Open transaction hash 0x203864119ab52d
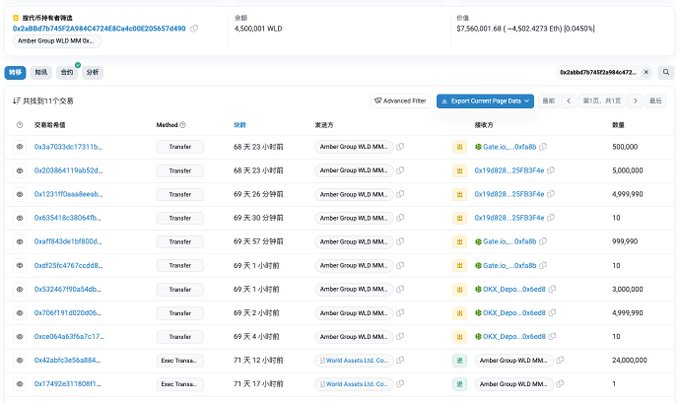Image resolution: width=680 pixels, height=403 pixels. 69,170
